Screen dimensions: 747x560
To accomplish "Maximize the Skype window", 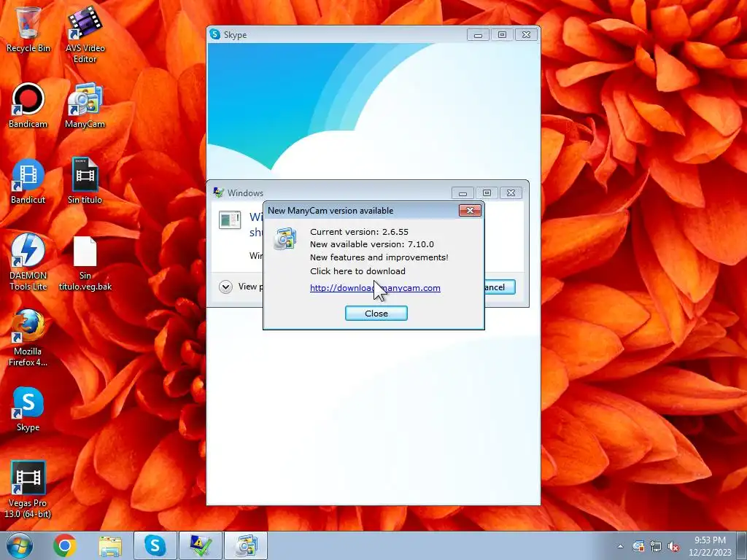I will 502,35.
